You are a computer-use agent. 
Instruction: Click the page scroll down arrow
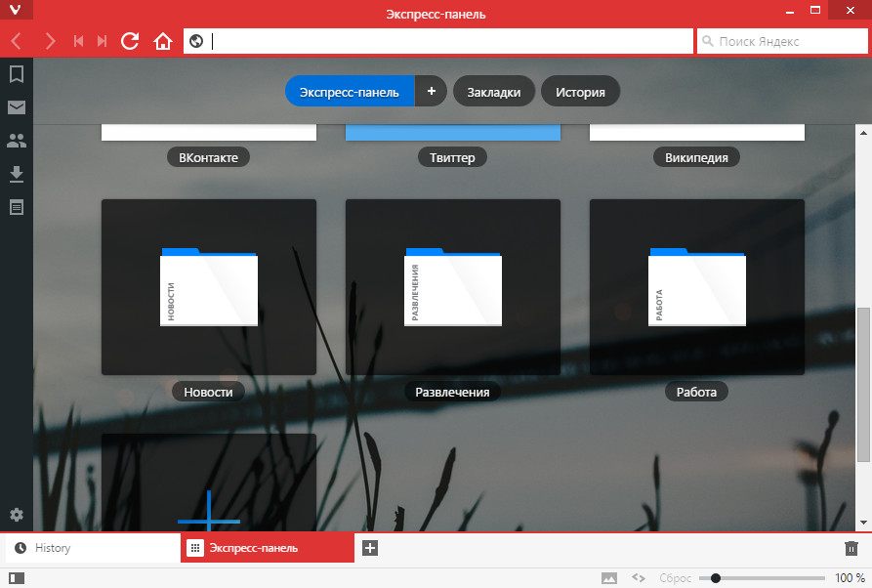[x=863, y=523]
